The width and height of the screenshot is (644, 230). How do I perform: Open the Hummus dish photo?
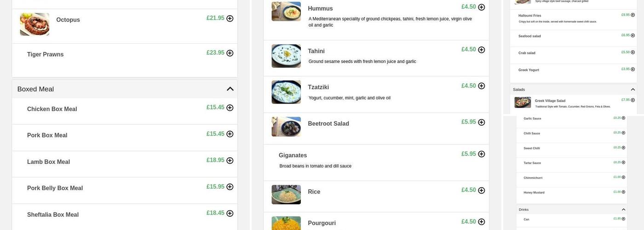pos(286,11)
